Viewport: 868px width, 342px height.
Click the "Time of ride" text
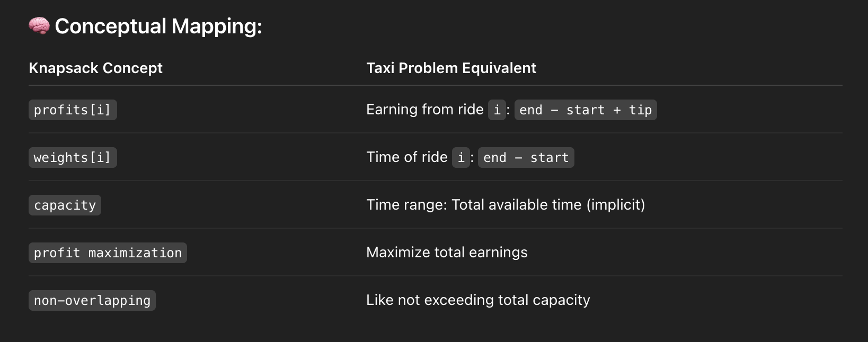[x=406, y=157]
